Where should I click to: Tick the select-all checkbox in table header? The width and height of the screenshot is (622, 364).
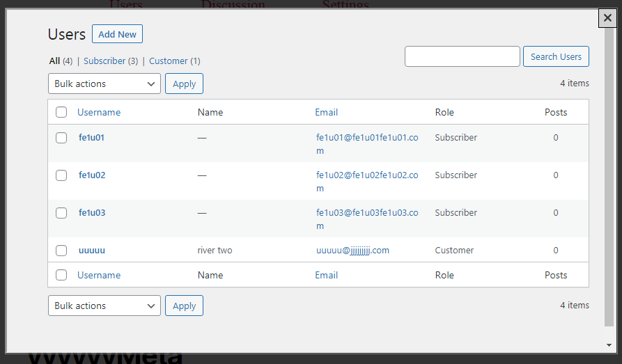tap(61, 112)
